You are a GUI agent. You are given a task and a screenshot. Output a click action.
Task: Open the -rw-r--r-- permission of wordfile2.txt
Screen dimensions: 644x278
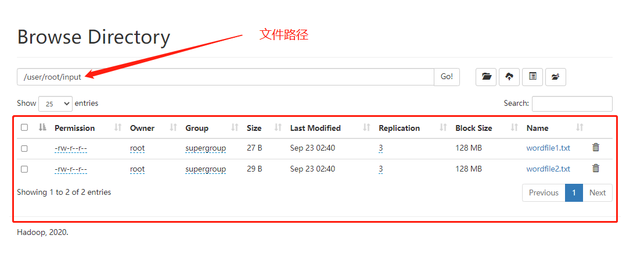(x=70, y=169)
